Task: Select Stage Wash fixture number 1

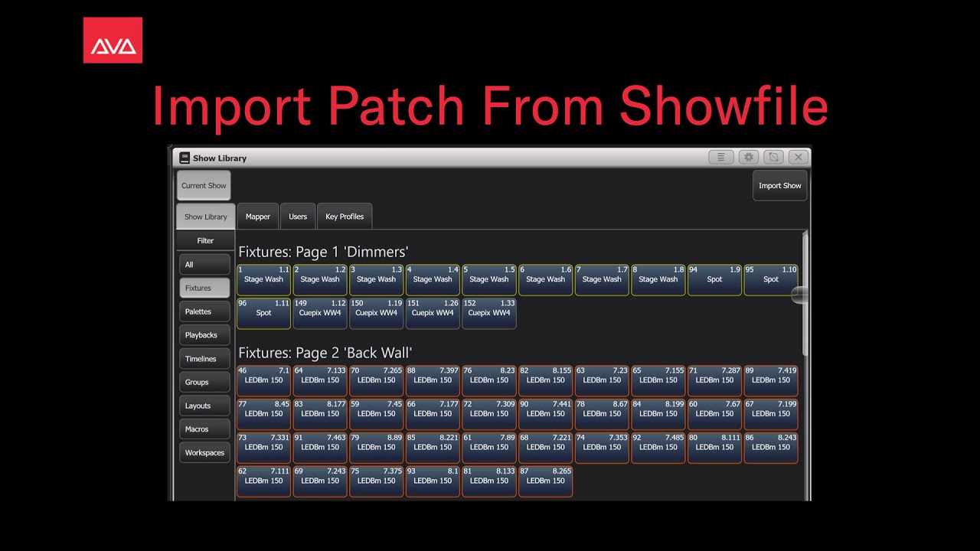Action: (x=263, y=280)
